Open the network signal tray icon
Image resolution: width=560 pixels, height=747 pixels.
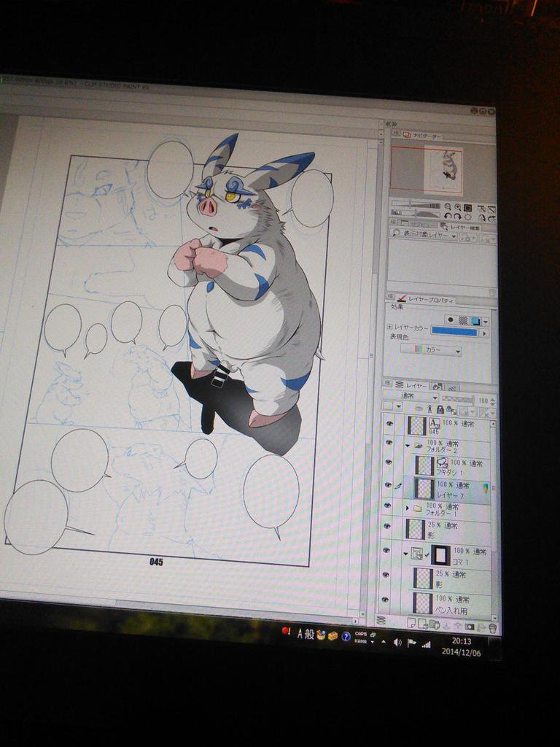(426, 645)
